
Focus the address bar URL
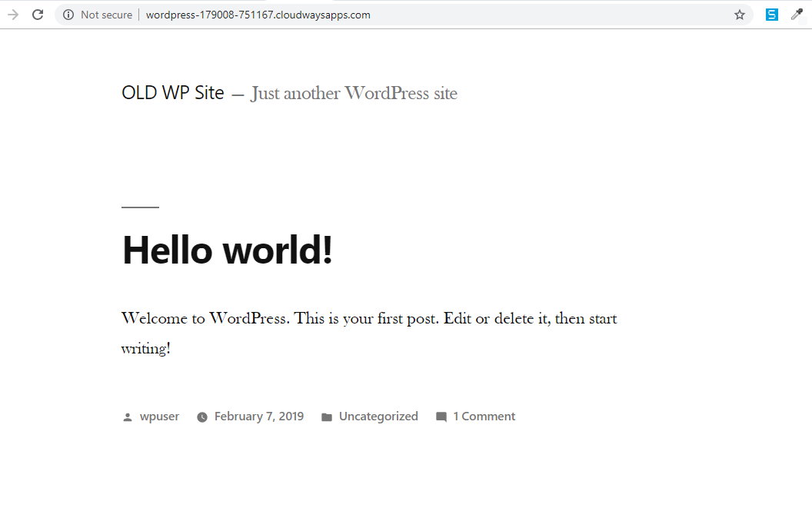coord(258,15)
